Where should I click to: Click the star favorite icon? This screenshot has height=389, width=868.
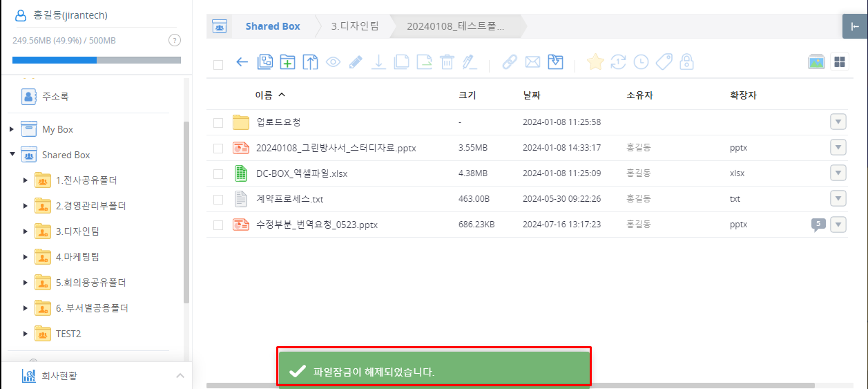[x=595, y=62]
